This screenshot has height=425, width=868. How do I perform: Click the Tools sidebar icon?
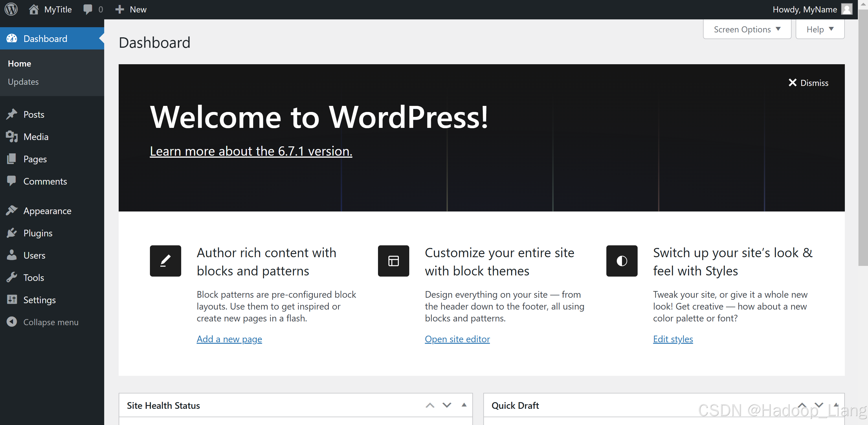[x=12, y=277]
